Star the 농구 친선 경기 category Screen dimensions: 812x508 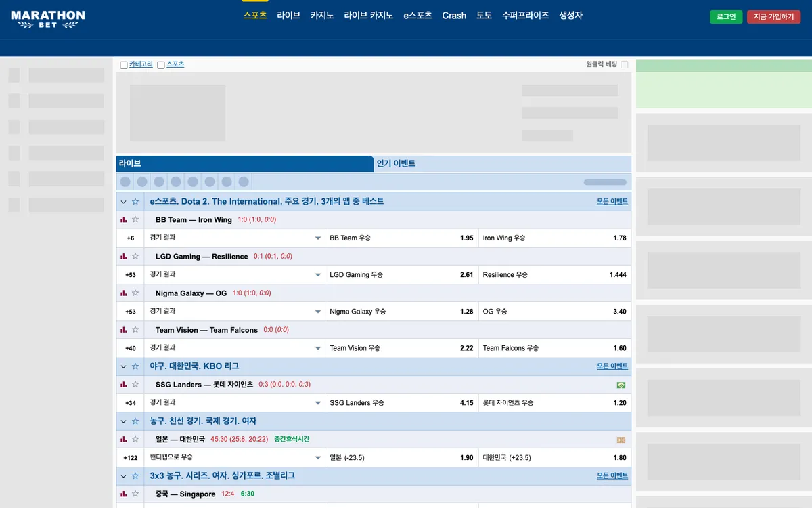click(x=135, y=421)
